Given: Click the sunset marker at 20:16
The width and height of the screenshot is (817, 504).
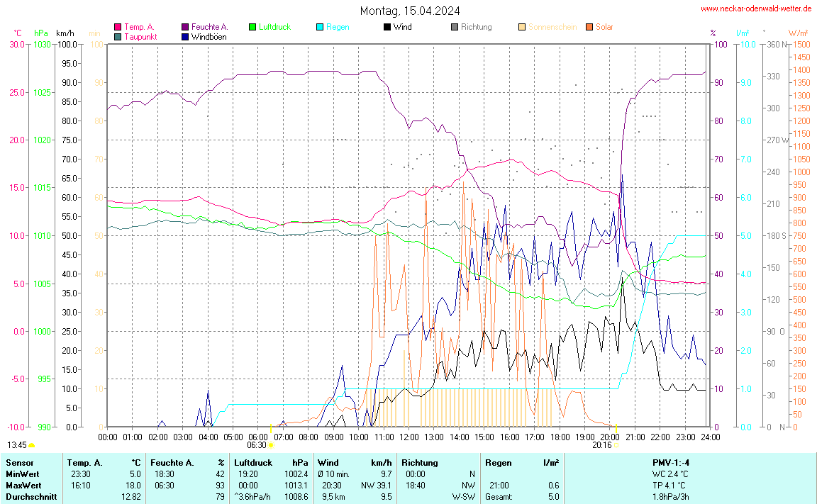Looking at the screenshot, I should pyautogui.click(x=616, y=445).
